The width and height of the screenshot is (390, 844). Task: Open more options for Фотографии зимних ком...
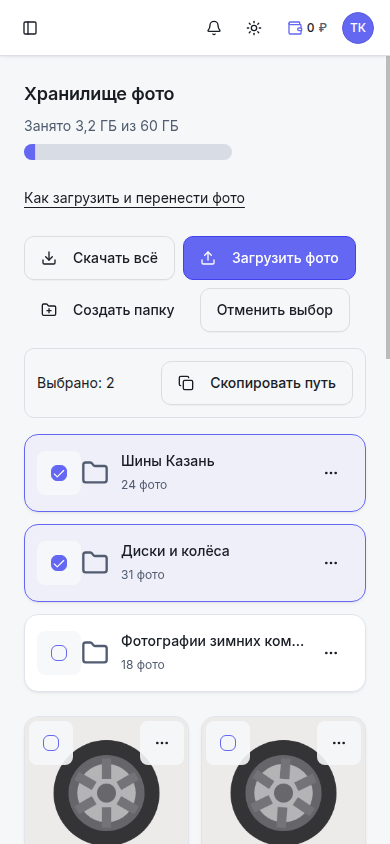331,653
